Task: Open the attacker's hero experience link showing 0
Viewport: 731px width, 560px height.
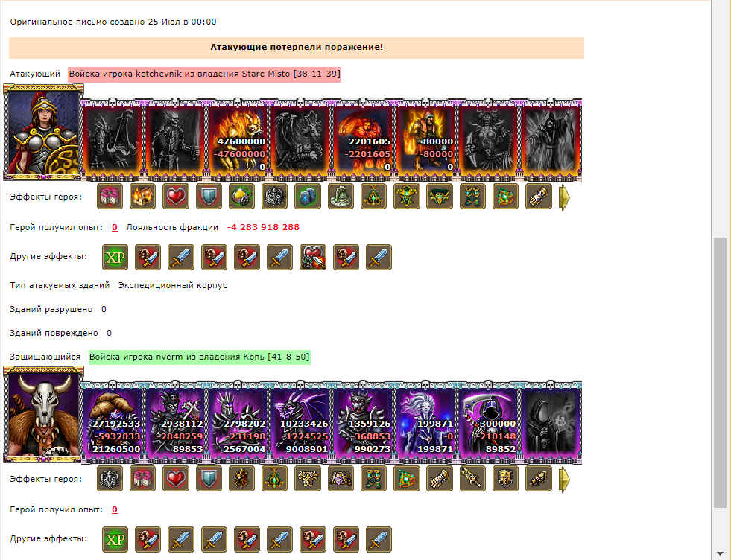Action: click(115, 227)
